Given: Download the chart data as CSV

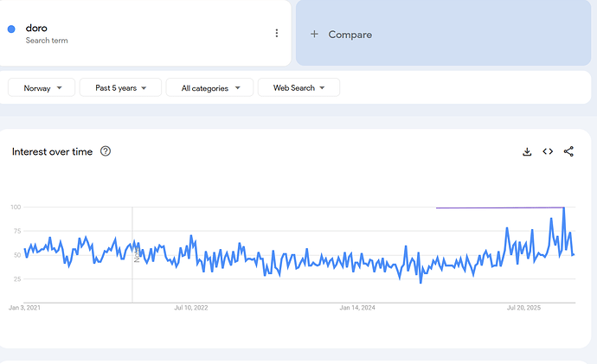Looking at the screenshot, I should 527,151.
